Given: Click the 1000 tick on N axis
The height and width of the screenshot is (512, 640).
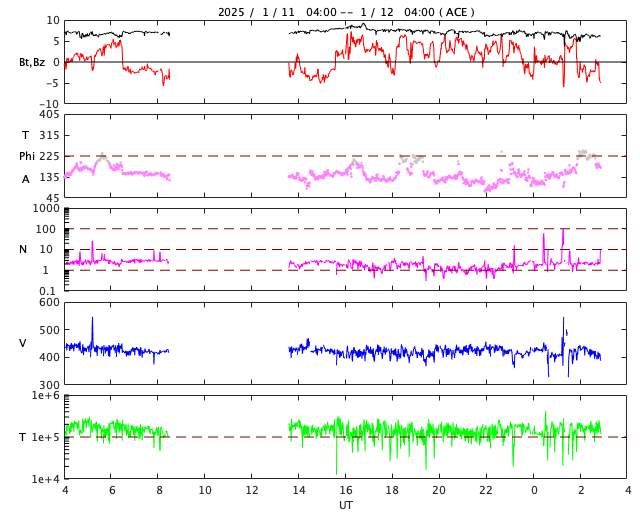Looking at the screenshot, I should pyautogui.click(x=46, y=208).
